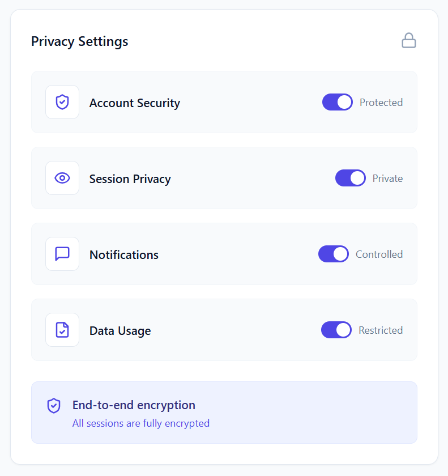Toggle the Notifications switch off
This screenshot has height=476, width=448.
click(x=334, y=254)
